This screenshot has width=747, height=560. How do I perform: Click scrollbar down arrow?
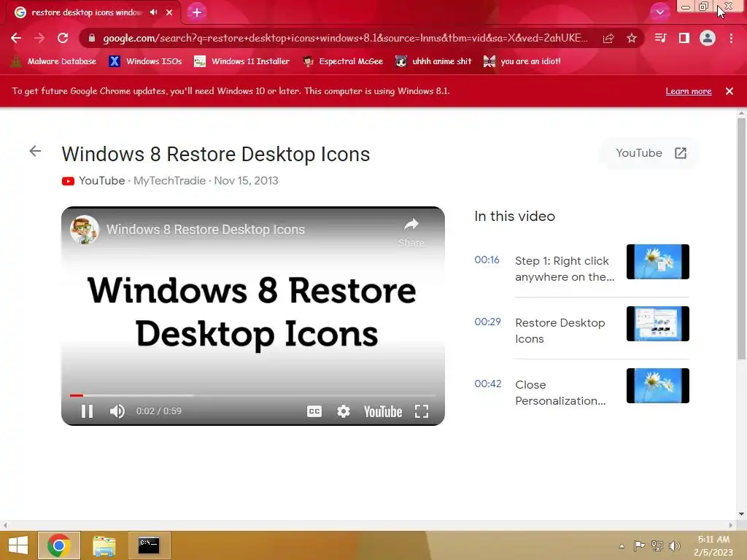(x=741, y=514)
